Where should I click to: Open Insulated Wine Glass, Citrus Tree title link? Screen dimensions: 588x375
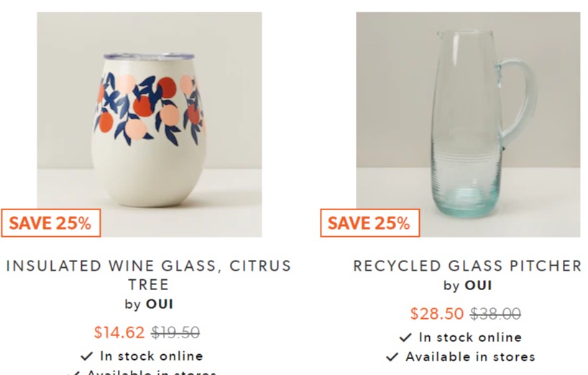click(x=149, y=275)
